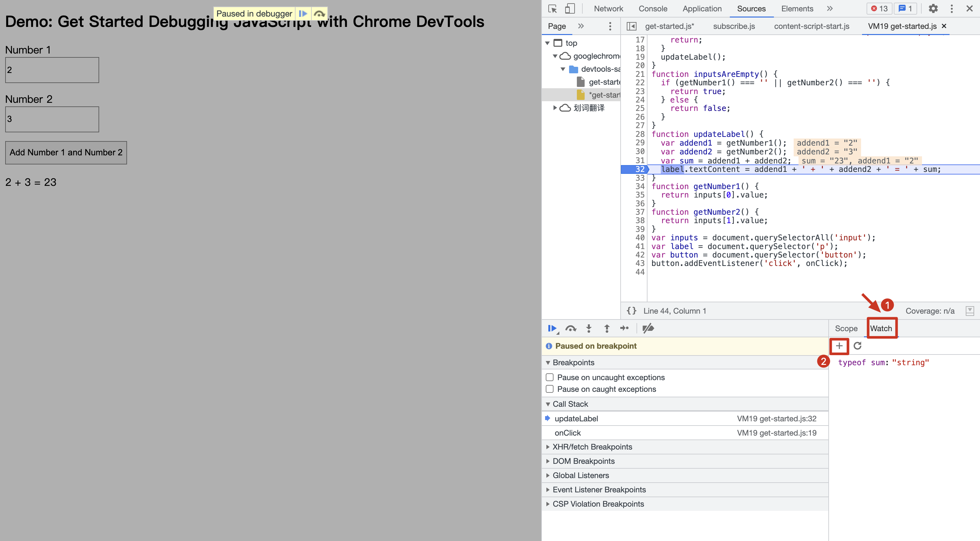Enable Pause on uncaught exceptions
Image resolution: width=980 pixels, height=541 pixels.
tap(549, 377)
